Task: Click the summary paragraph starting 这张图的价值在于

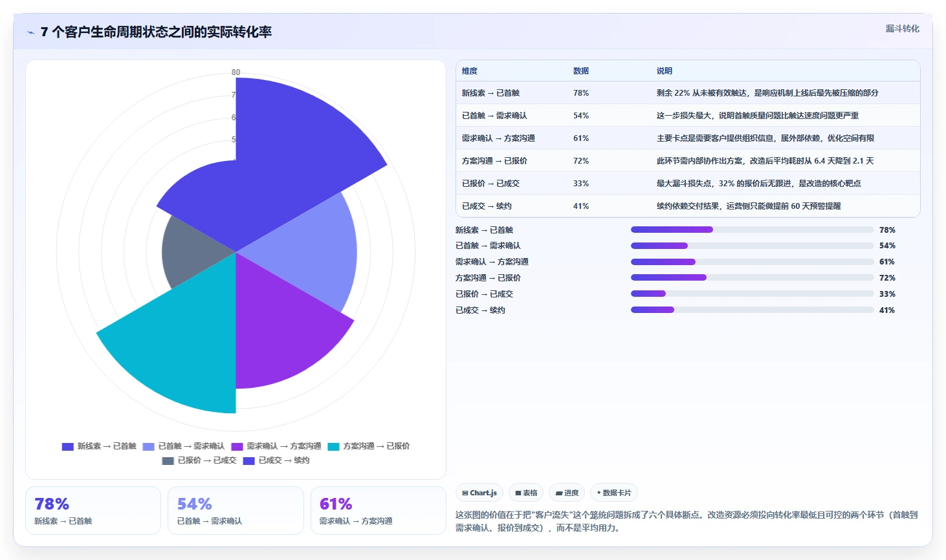Action: click(x=687, y=522)
